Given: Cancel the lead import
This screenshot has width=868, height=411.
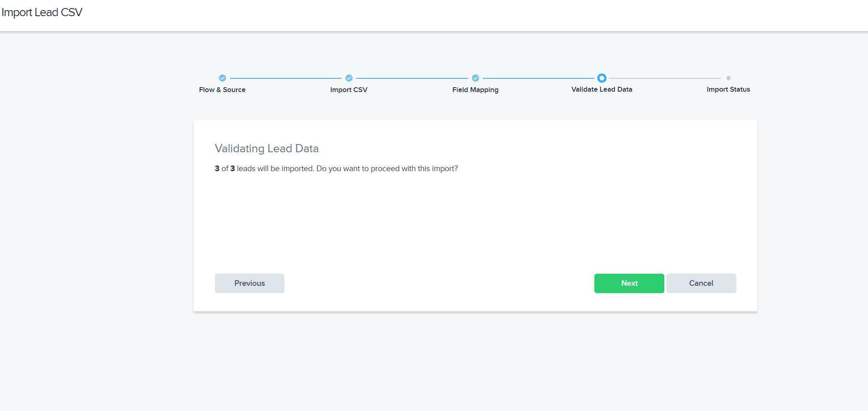Looking at the screenshot, I should 701,283.
